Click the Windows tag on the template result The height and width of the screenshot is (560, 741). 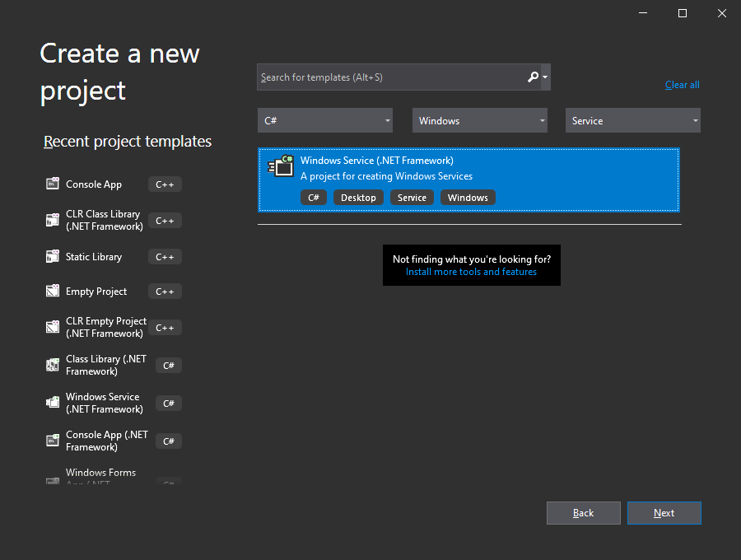(468, 198)
